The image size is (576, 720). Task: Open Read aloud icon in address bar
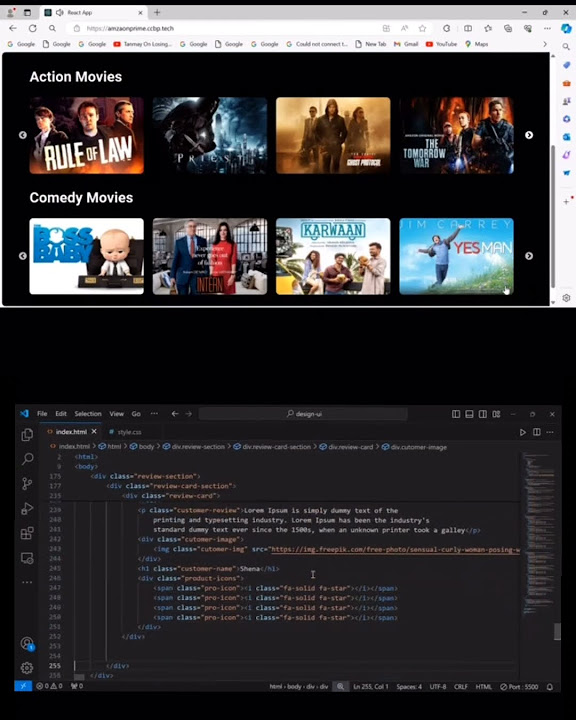404,28
